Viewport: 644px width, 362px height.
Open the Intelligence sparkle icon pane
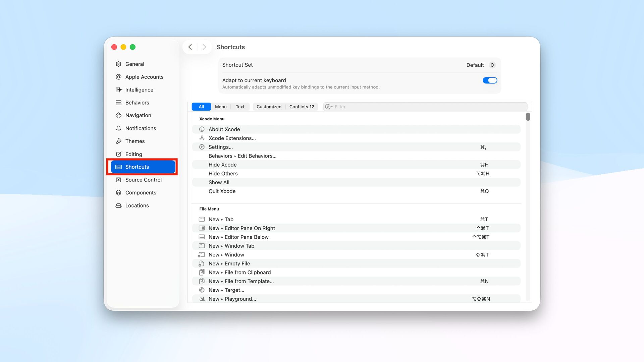pos(119,90)
